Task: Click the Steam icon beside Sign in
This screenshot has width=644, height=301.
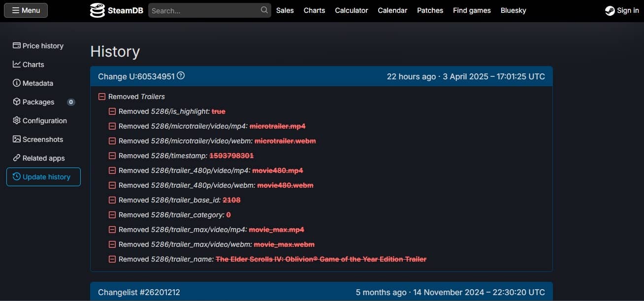Action: point(610,10)
